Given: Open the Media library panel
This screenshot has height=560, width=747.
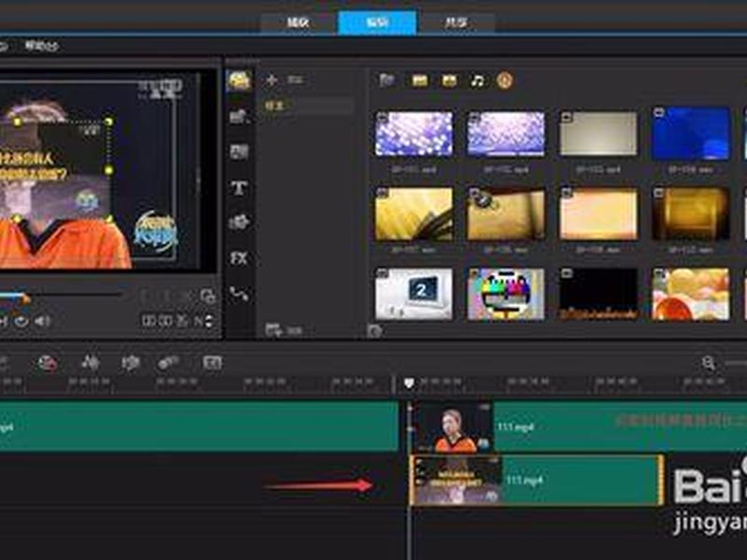Looking at the screenshot, I should pos(239,80).
